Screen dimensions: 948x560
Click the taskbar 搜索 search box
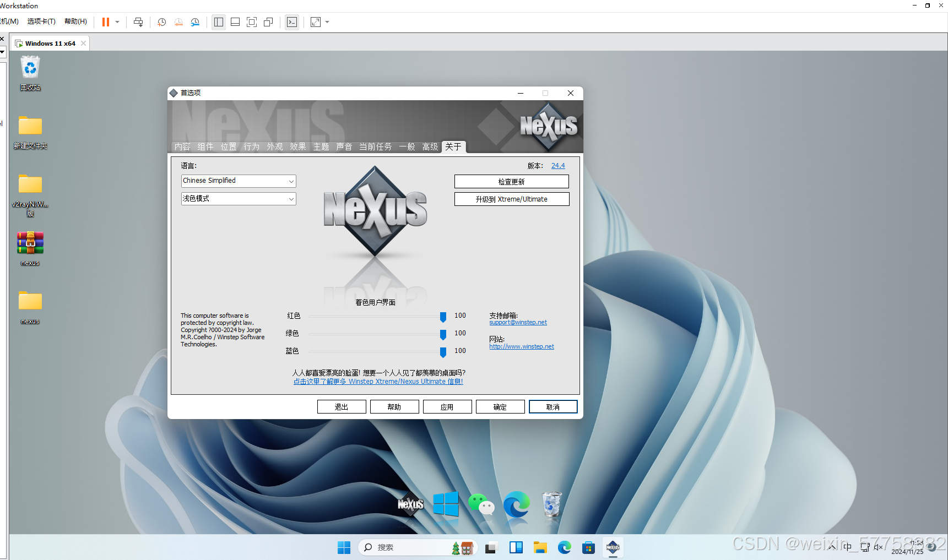(x=417, y=547)
